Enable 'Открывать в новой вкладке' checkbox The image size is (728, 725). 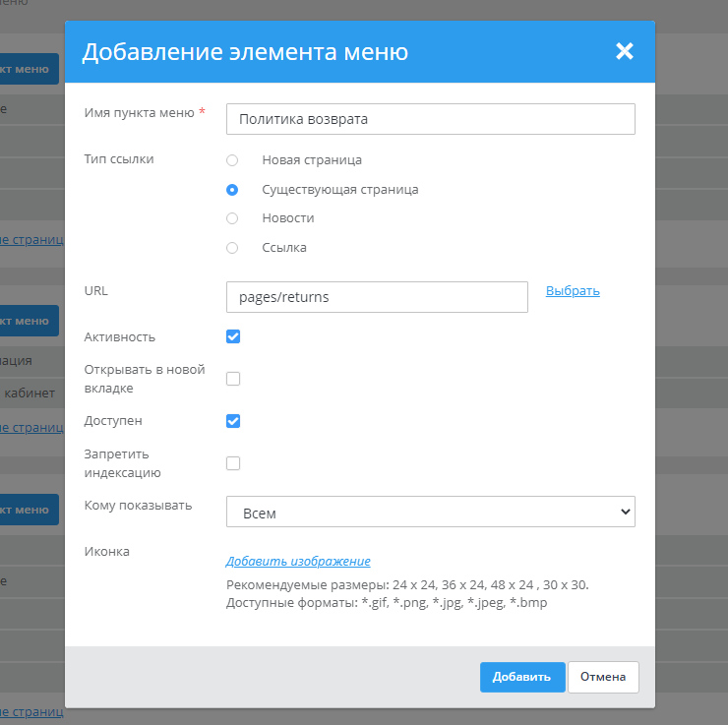233,379
